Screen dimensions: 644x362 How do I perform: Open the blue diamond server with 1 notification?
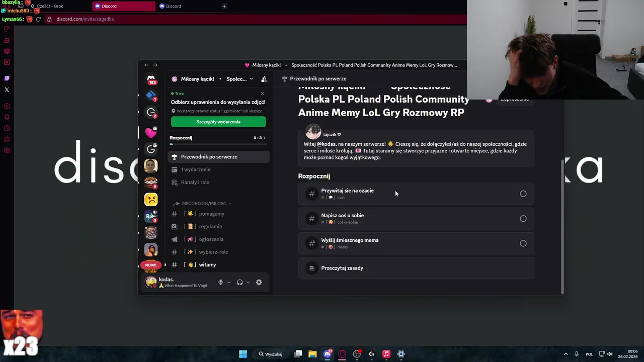click(x=151, y=96)
